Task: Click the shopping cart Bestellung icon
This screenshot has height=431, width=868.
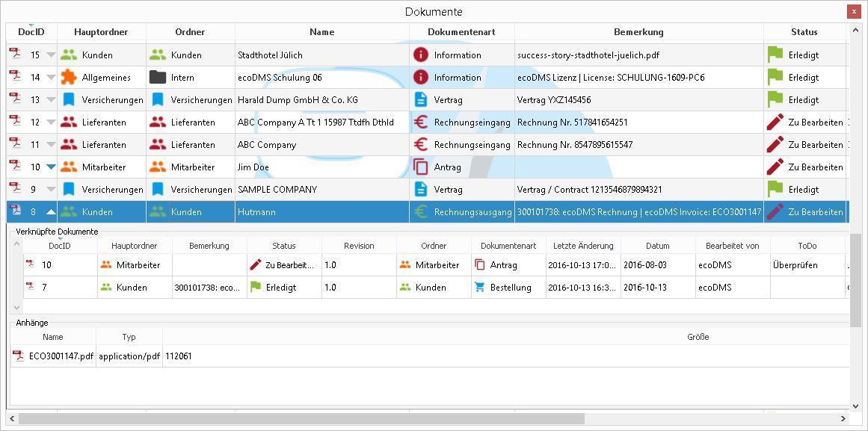Action: click(480, 287)
